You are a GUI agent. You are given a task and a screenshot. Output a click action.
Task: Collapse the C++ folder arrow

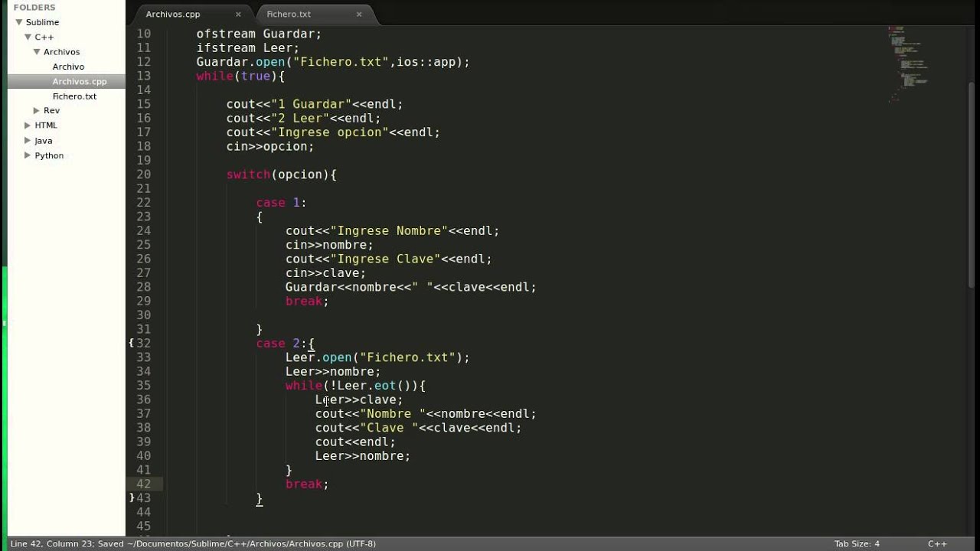pos(28,37)
